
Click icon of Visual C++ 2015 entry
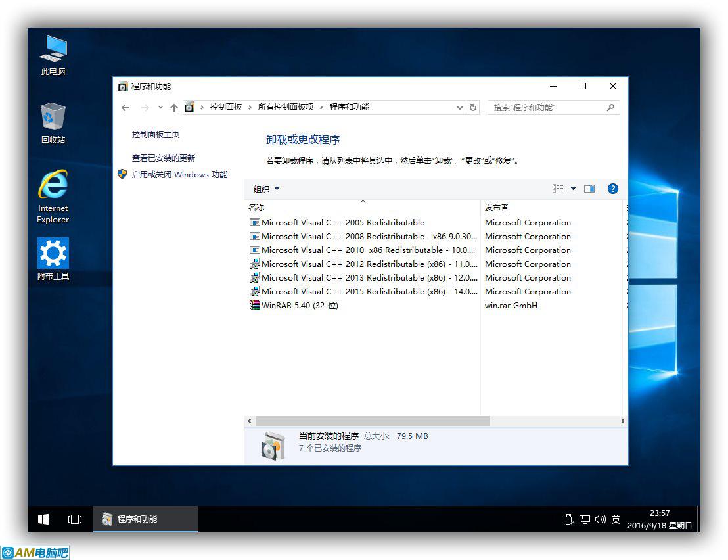pos(254,291)
